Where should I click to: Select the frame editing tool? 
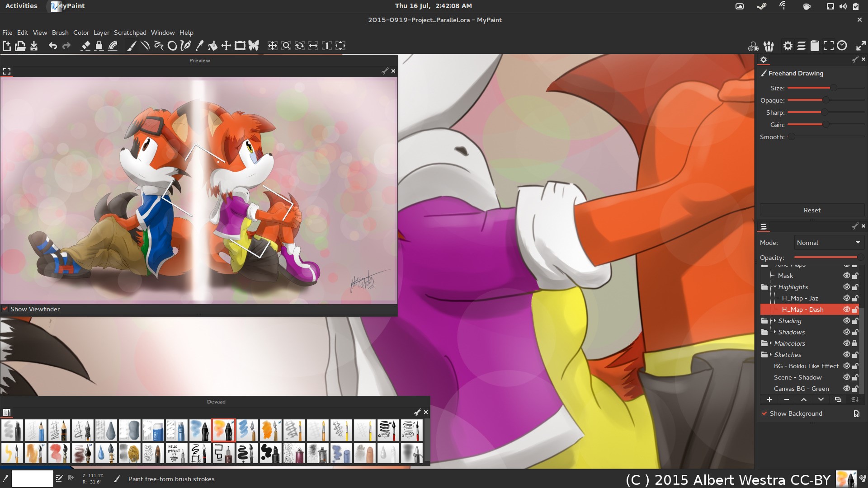pyautogui.click(x=240, y=46)
